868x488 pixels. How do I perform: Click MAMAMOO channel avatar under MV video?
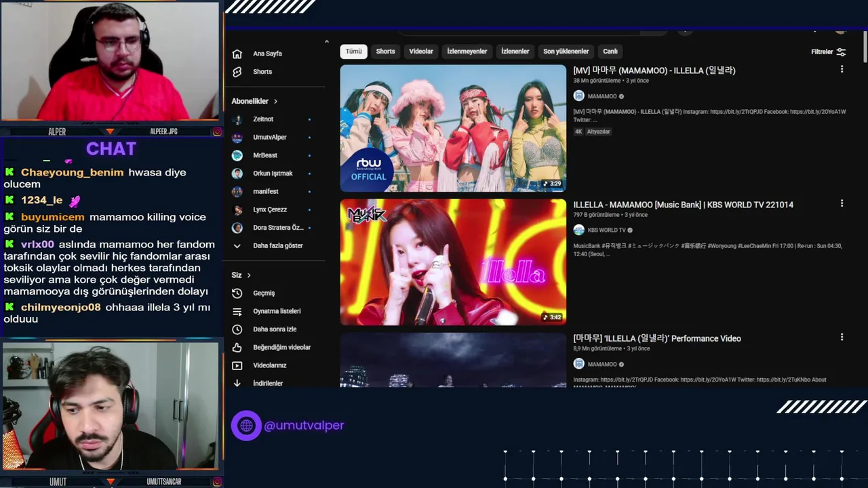[x=579, y=96]
